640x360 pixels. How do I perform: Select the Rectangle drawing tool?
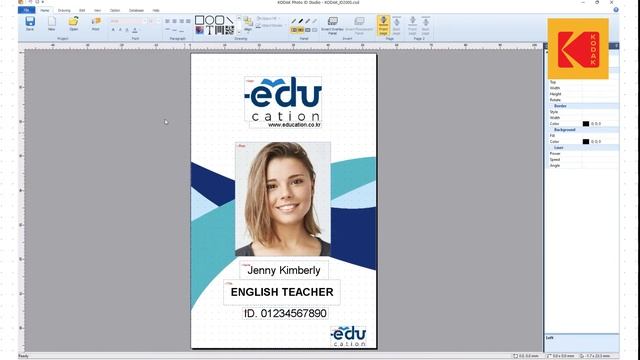click(199, 20)
